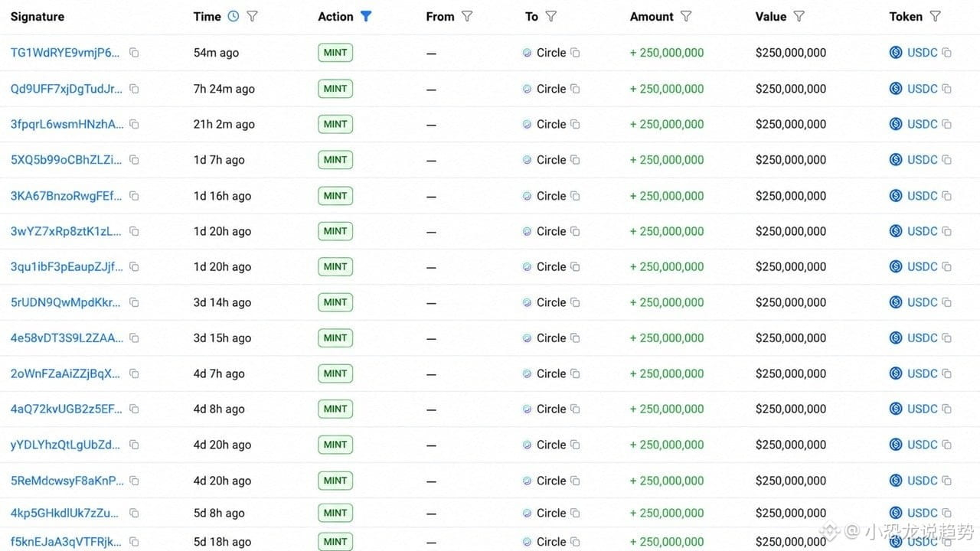The image size is (980, 551).
Task: Click the MINT badge in the 5d 8h ago row
Action: (x=335, y=513)
